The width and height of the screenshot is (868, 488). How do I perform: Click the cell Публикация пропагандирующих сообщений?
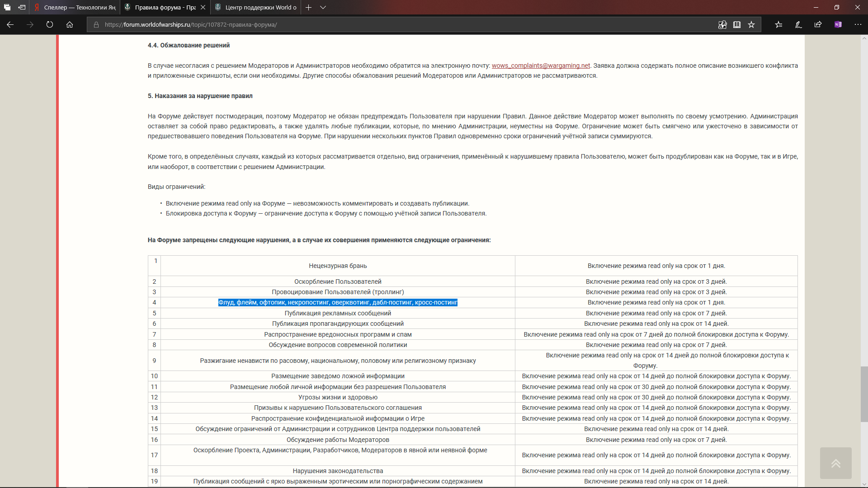click(x=338, y=324)
